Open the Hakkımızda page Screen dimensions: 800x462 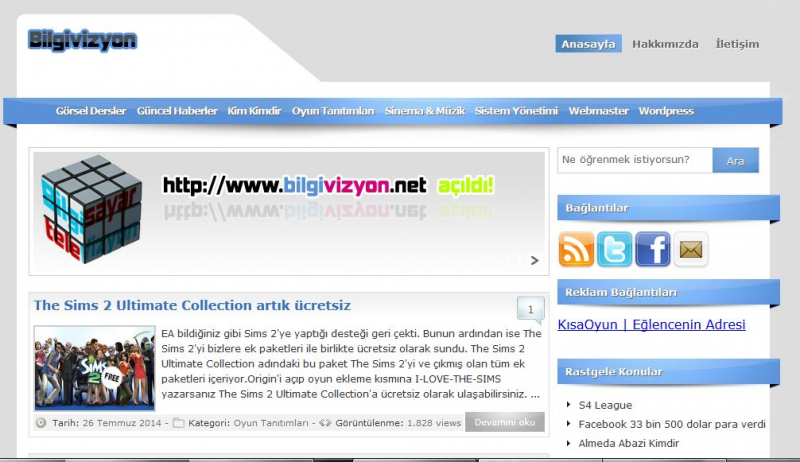click(665, 44)
